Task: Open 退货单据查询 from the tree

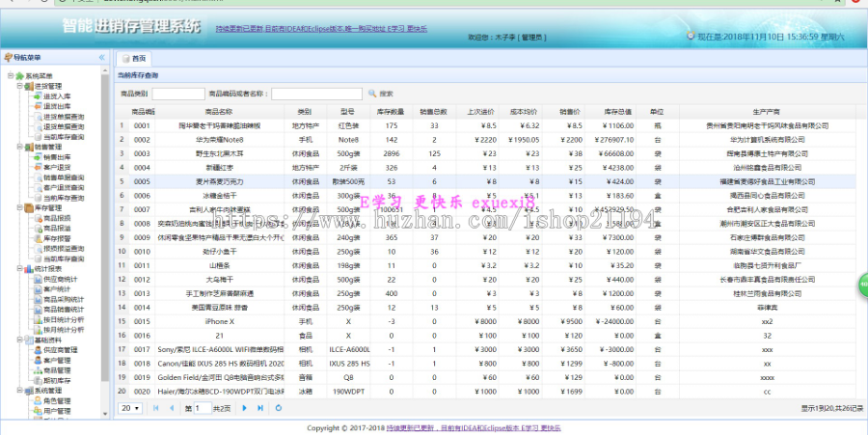Action: coord(64,126)
